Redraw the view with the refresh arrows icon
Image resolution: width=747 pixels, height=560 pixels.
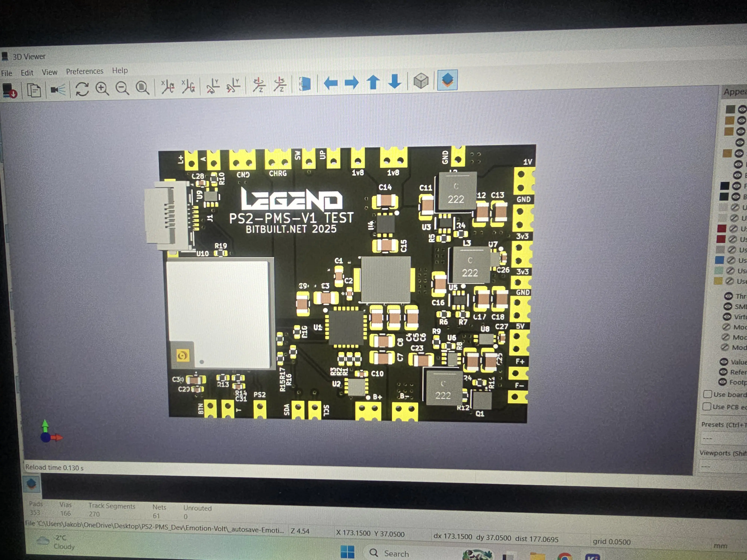(x=82, y=89)
